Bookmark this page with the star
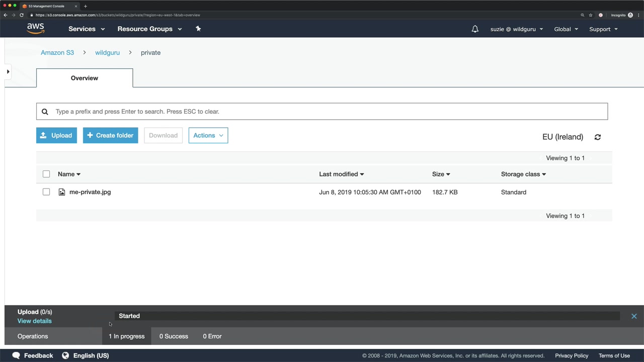The image size is (644, 362). click(591, 15)
